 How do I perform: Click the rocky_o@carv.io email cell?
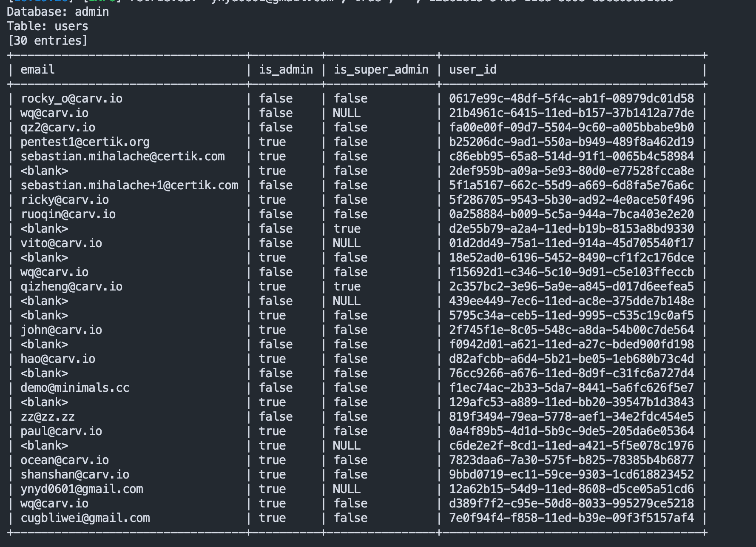click(71, 99)
